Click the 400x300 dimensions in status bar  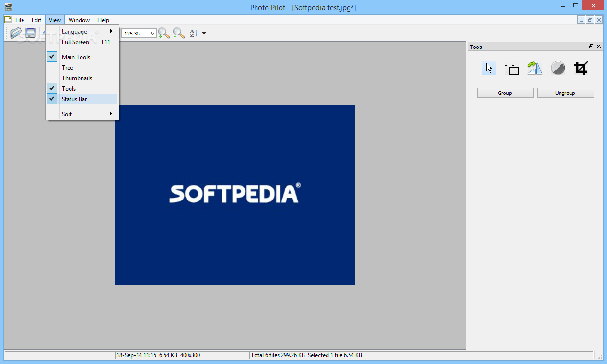(x=190, y=355)
